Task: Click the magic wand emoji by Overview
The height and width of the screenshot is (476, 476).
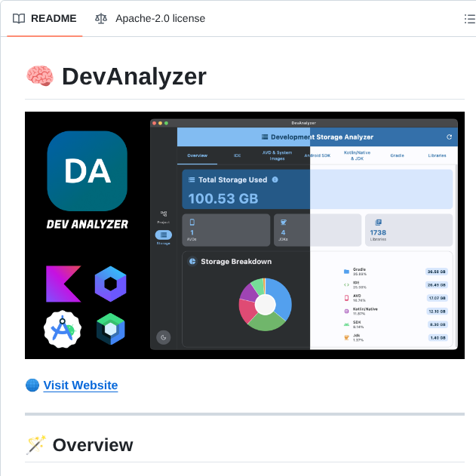Action: click(35, 445)
